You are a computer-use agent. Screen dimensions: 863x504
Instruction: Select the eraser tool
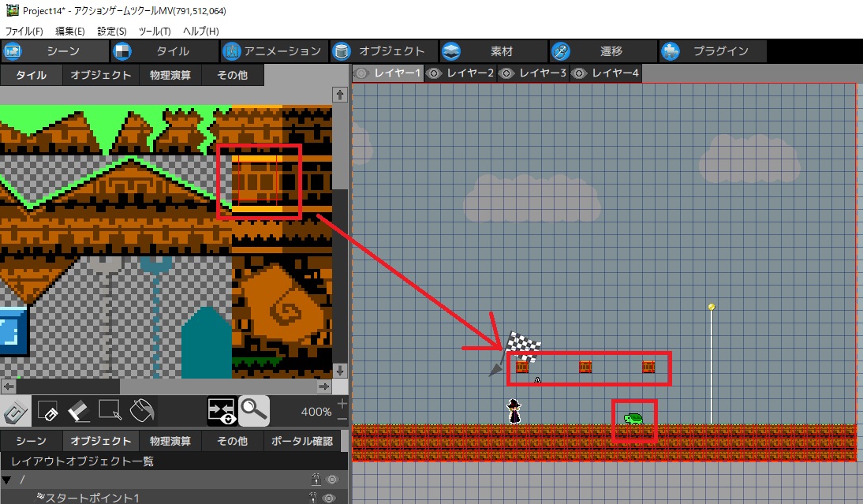point(79,411)
